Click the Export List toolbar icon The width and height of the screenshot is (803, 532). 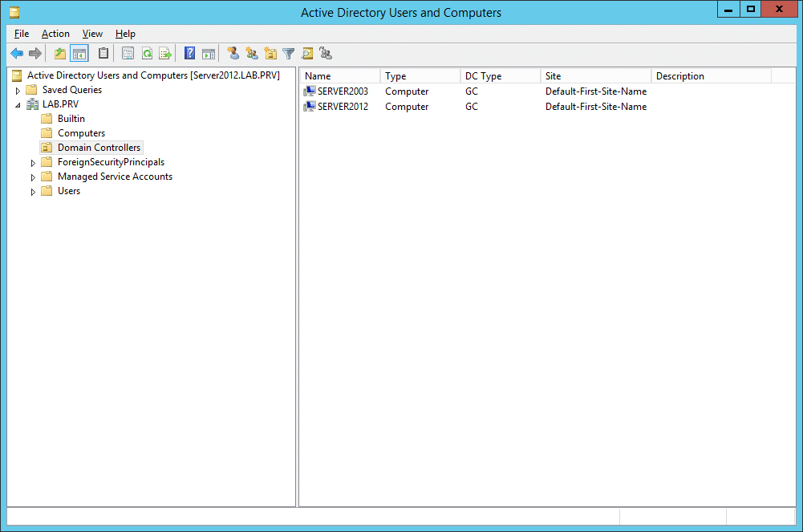click(x=165, y=53)
